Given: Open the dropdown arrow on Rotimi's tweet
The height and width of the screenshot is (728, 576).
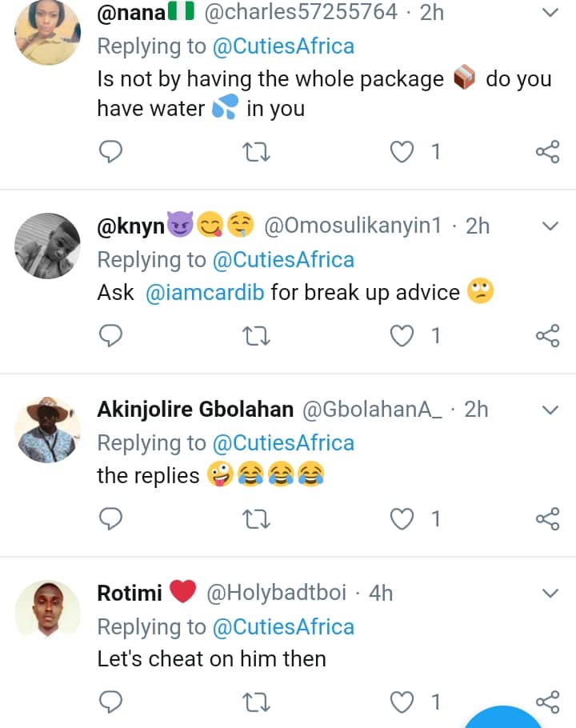Looking at the screenshot, I should coord(550,593).
